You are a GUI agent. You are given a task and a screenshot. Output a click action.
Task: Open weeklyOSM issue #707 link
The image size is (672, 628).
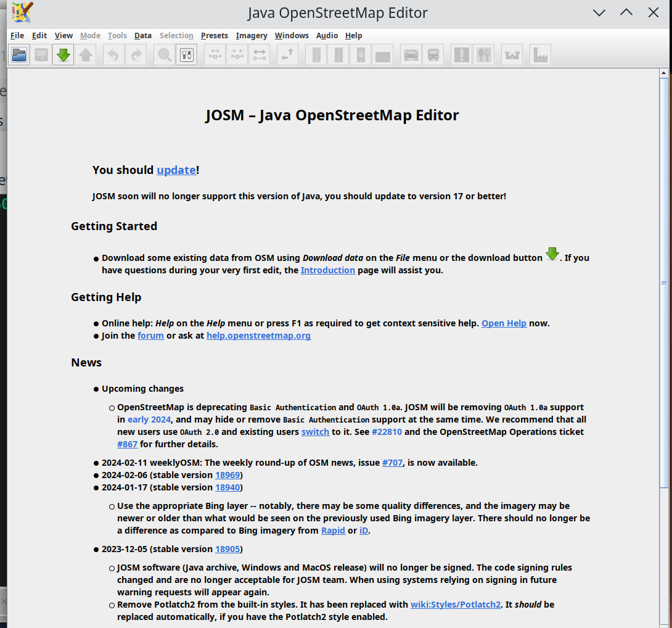[392, 463]
